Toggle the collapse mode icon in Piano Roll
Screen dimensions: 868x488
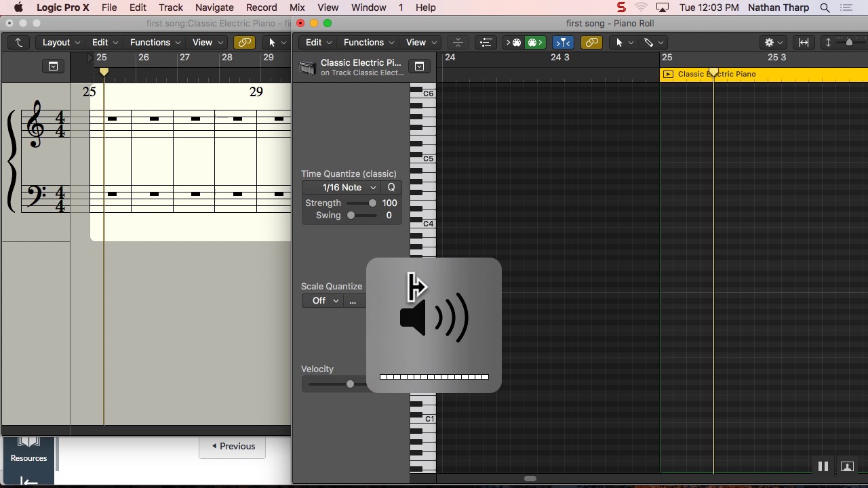point(458,42)
